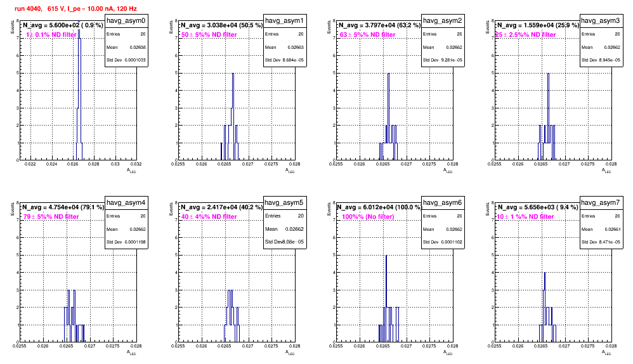Select the havg_asym2 stats box title
Image resolution: width=633 pixels, height=364 pixels.
click(443, 20)
